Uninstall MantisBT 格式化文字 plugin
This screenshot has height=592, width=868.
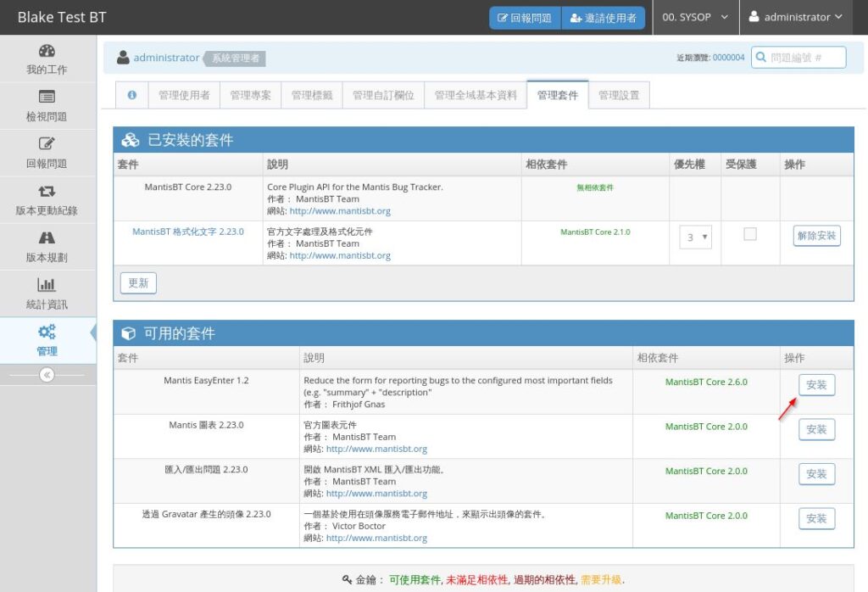click(x=816, y=236)
